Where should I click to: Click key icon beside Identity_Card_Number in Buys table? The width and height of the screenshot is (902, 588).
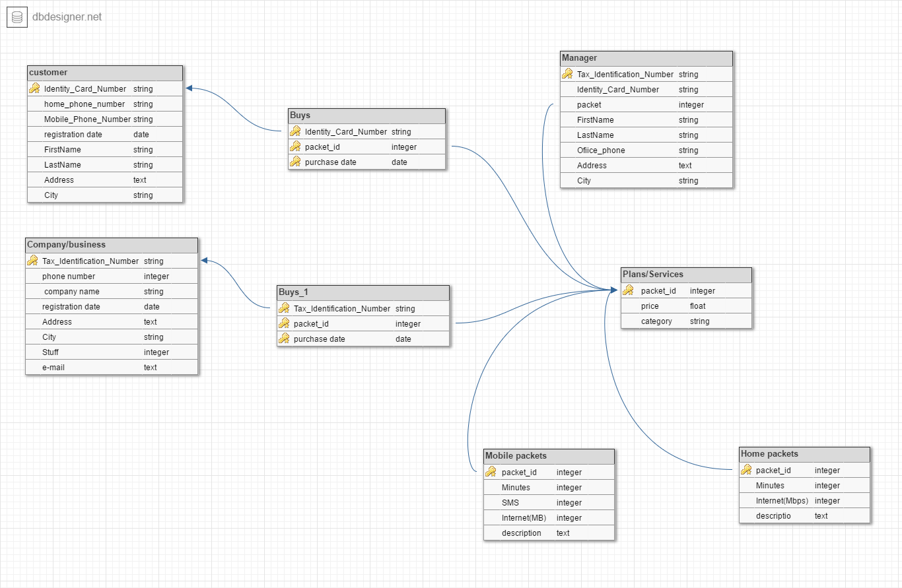(295, 132)
